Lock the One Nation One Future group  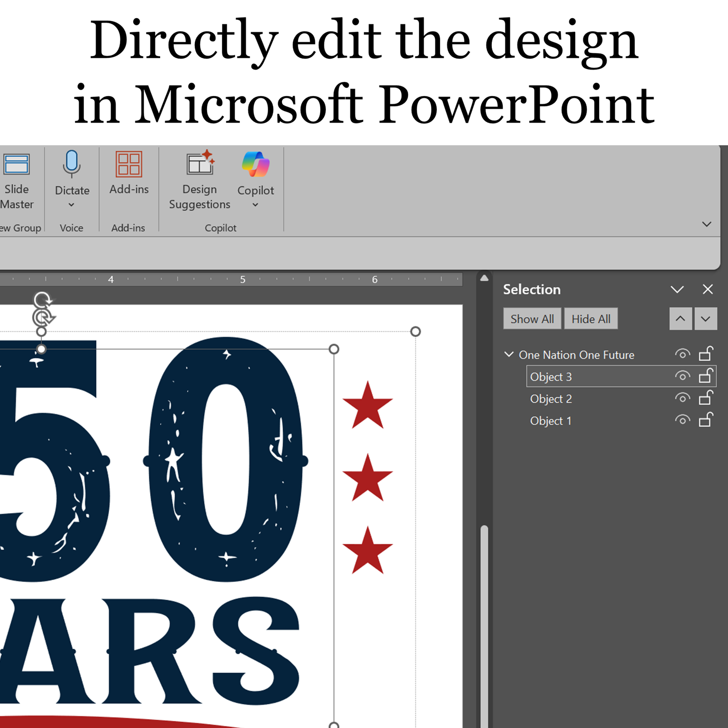click(706, 354)
